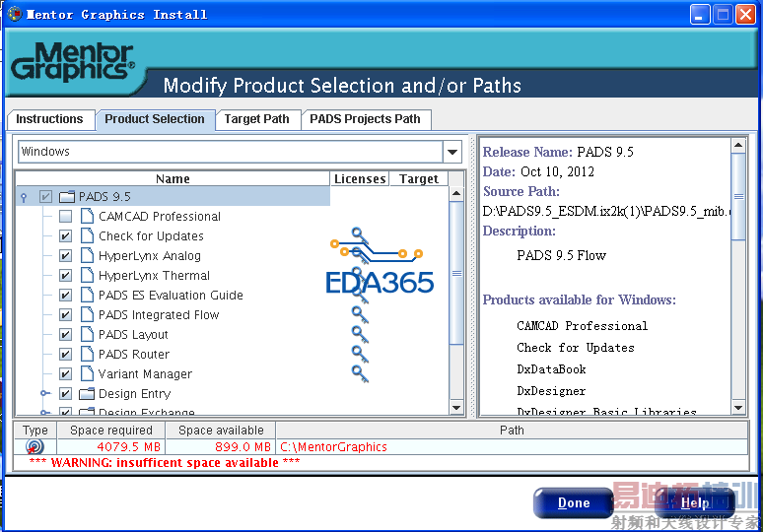Click the file icon next to PADS ES Evaluation Guide
This screenshot has width=763, height=532.
click(x=87, y=295)
